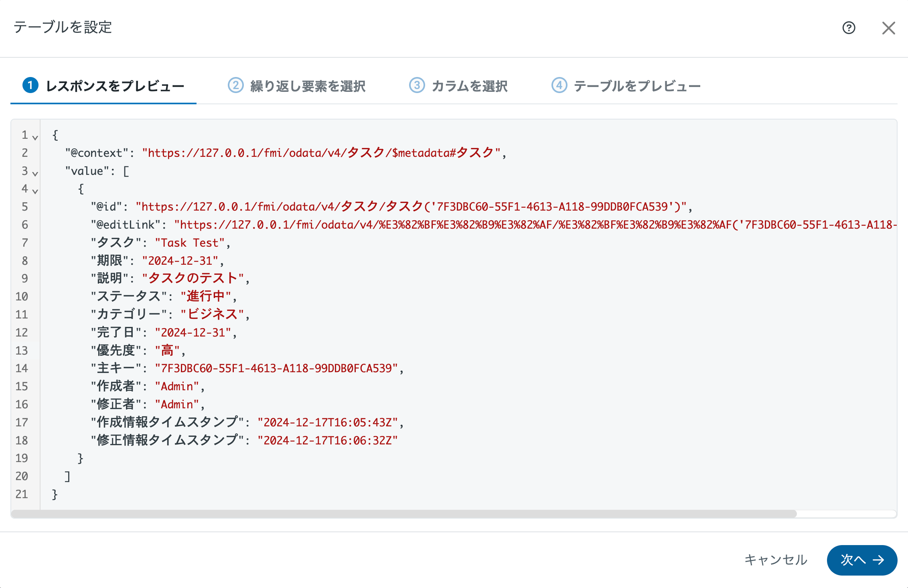Collapse the fold arrow on line 1
The image size is (908, 588).
(35, 138)
